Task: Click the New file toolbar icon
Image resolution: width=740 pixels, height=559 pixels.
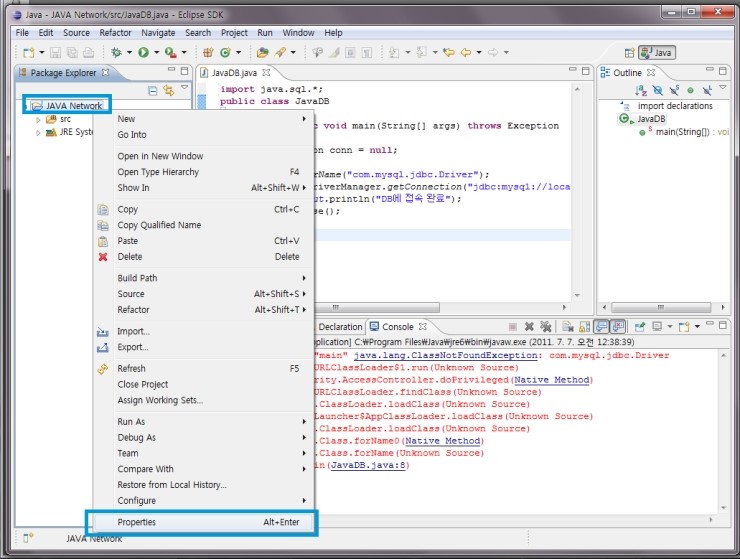Action: point(29,52)
